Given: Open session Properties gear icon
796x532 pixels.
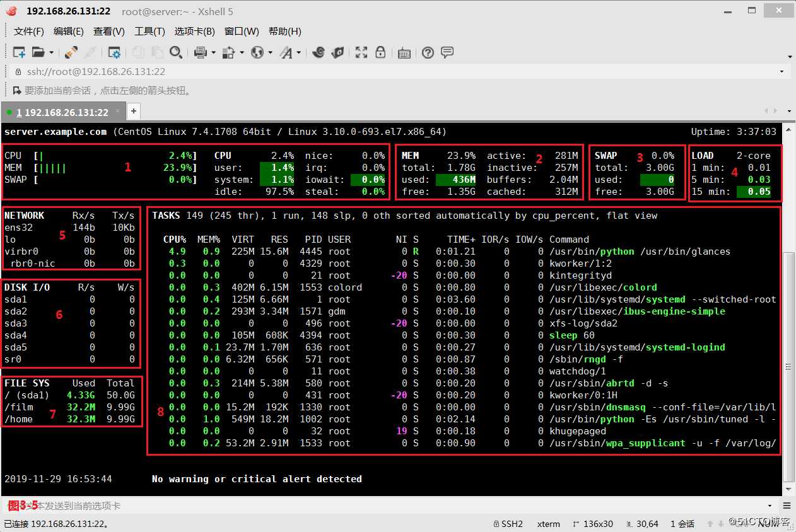Looking at the screenshot, I should tap(114, 53).
